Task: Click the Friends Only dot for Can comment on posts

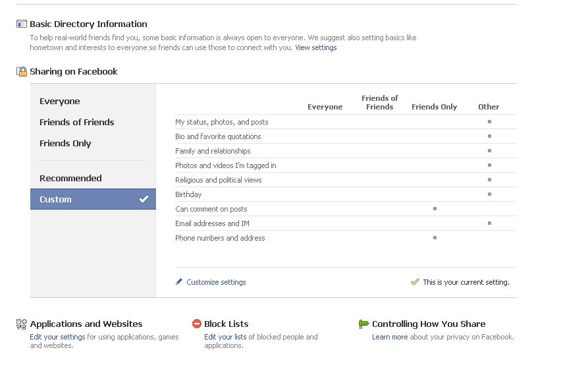Action: [x=435, y=209]
